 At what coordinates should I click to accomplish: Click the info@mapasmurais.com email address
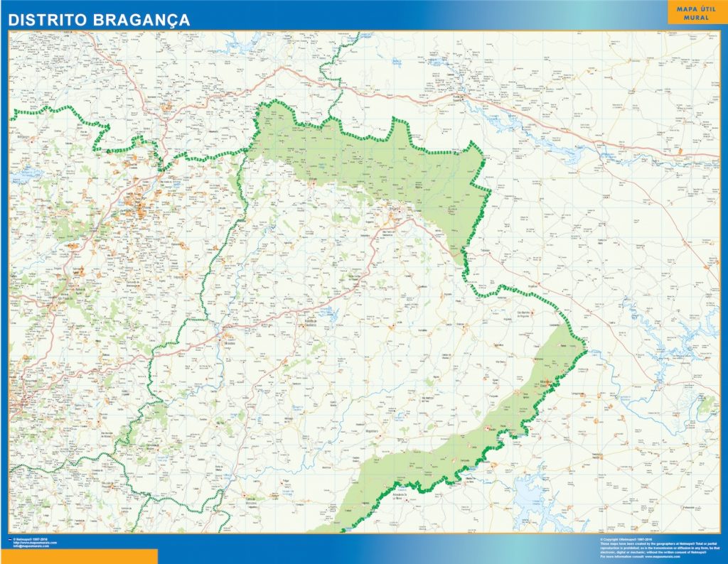click(x=31, y=546)
